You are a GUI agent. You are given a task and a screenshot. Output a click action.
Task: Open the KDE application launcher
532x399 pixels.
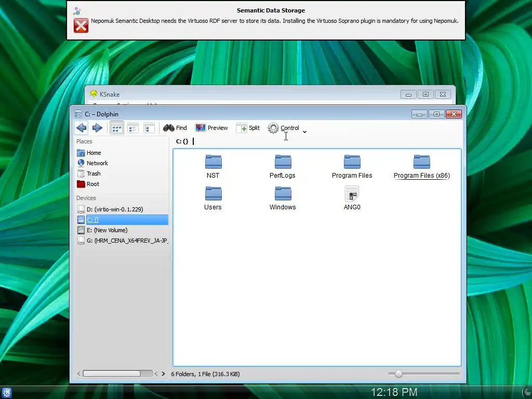[6, 393]
